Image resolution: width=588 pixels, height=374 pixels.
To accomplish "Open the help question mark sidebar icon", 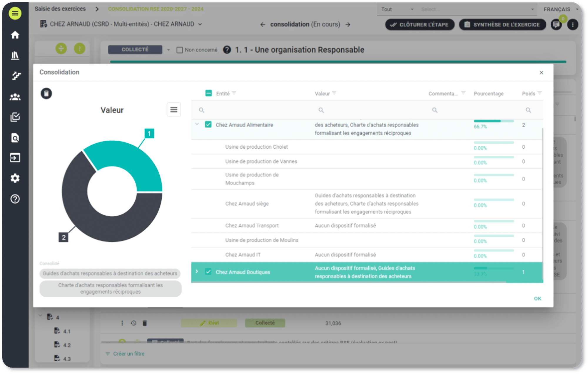I will (x=15, y=199).
